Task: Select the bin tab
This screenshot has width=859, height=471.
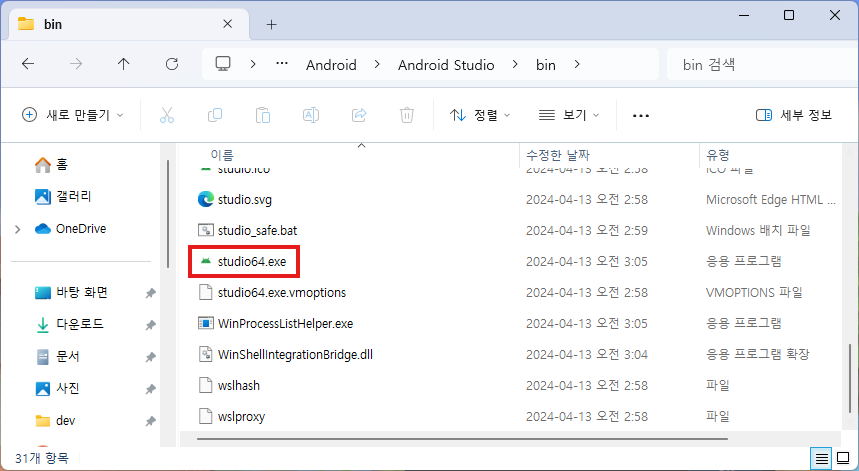Action: point(129,24)
